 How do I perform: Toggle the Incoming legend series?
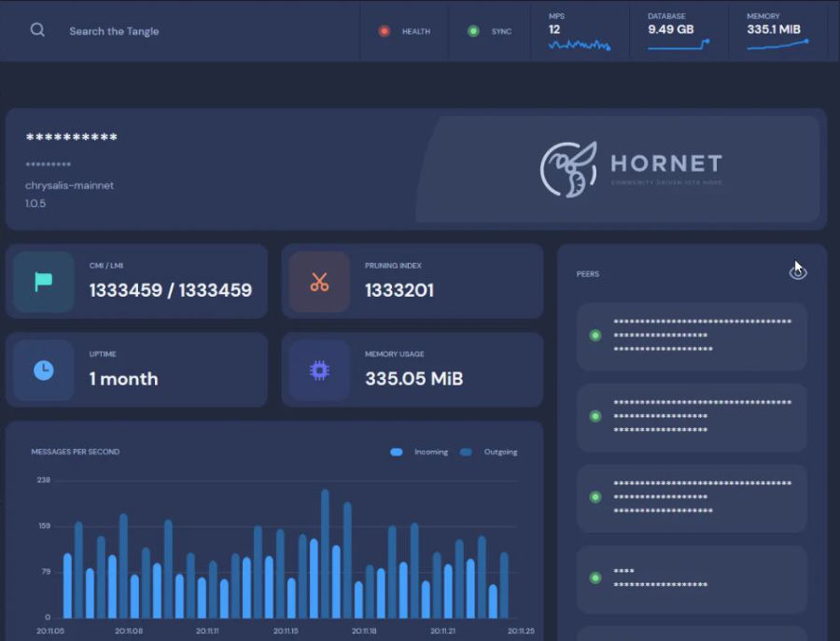tap(397, 452)
